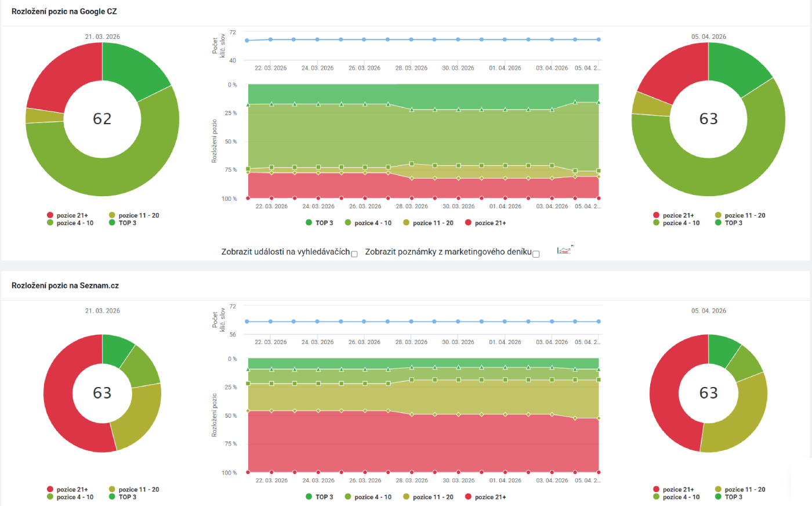
Task: Click the pozice 4-10 marker in Seznam donut legend
Action: pos(51,497)
